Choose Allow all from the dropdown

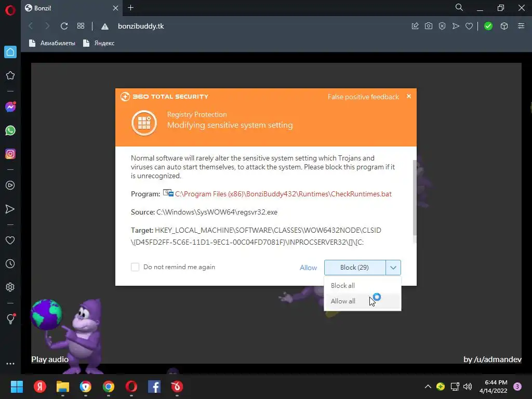(362, 301)
